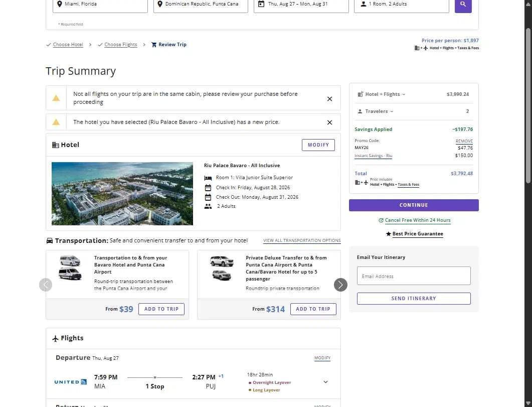Click the Hotel section building icon
Viewport: 532px width, 407px height.
click(55, 145)
